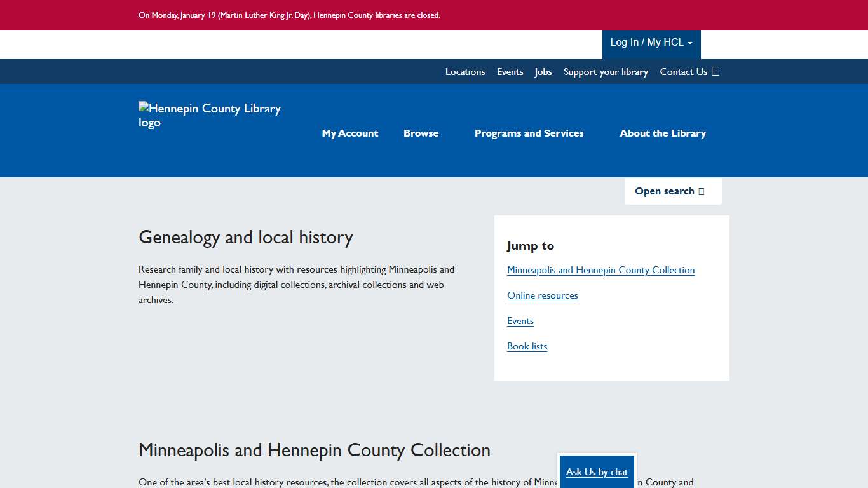The height and width of the screenshot is (488, 868).
Task: Click the Hennepin County Library logo
Action: (210, 115)
